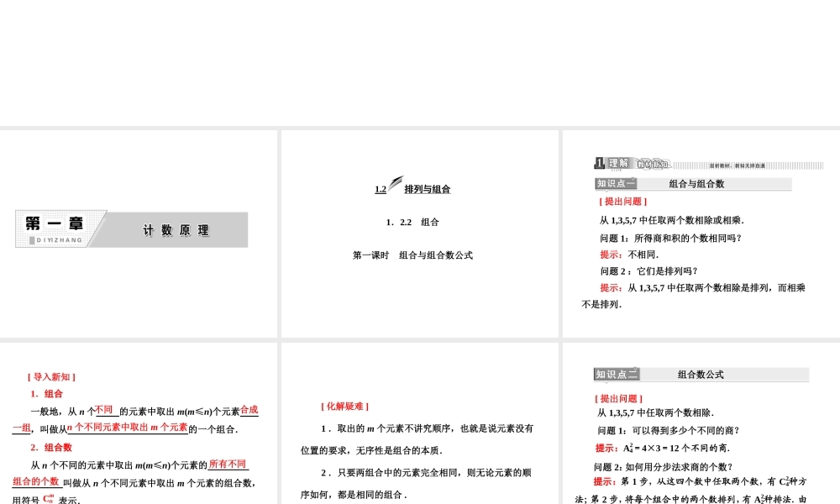Click the underlined red text "不同"
Image resolution: width=840 pixels, height=504 pixels.
[x=105, y=408]
